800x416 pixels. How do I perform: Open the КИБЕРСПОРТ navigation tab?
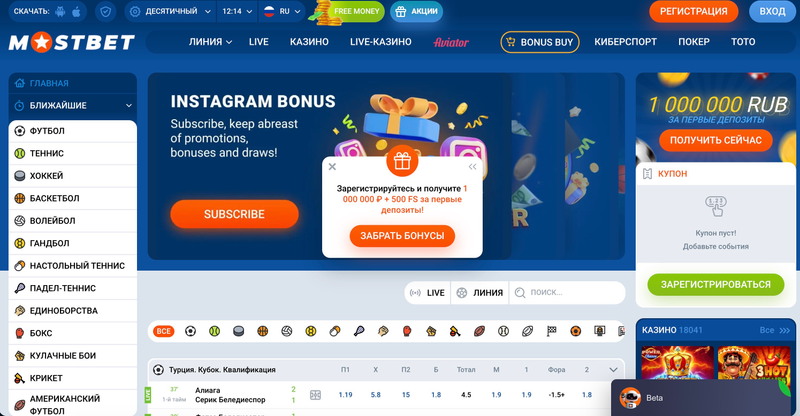[x=625, y=42]
